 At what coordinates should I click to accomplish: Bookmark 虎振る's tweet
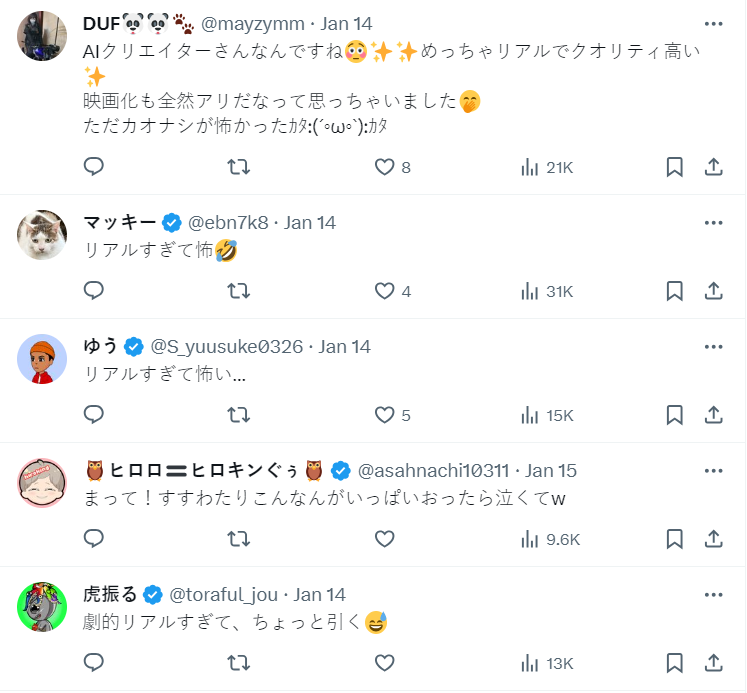[x=675, y=663]
